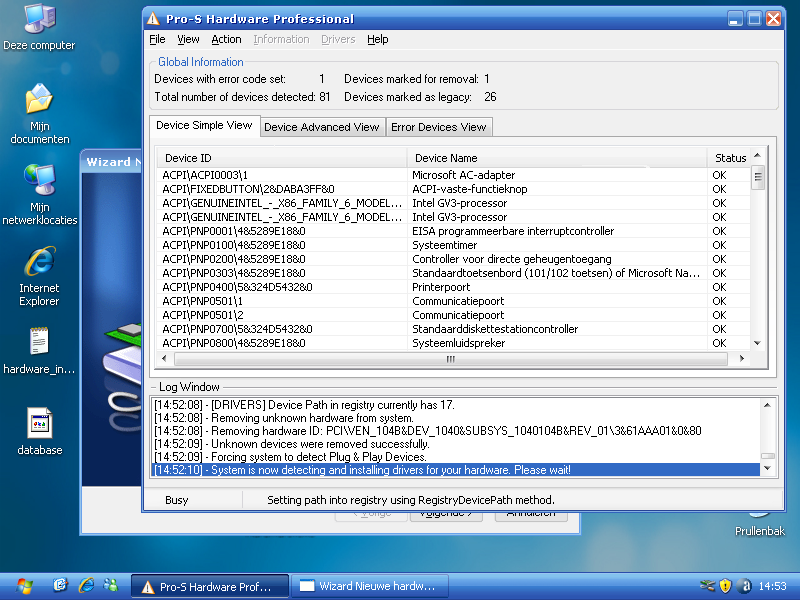Open Mijn documenten folder icon
The image size is (800, 600).
pyautogui.click(x=39, y=113)
